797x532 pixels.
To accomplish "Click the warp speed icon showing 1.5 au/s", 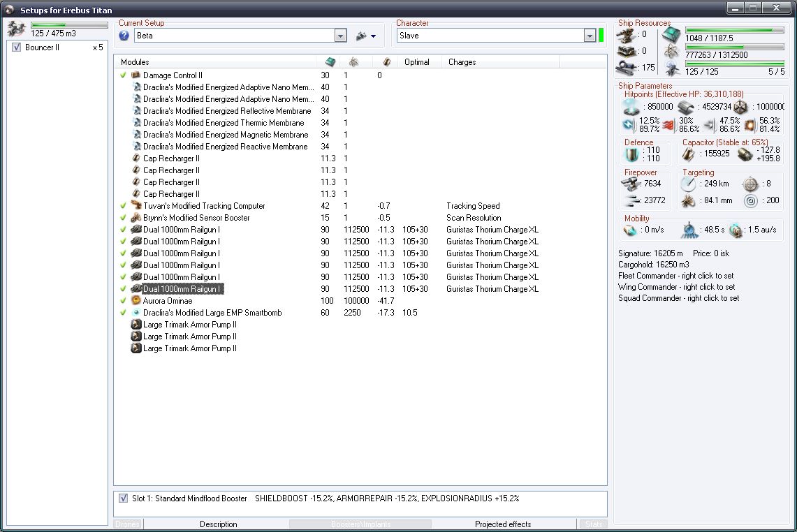I will (x=736, y=230).
